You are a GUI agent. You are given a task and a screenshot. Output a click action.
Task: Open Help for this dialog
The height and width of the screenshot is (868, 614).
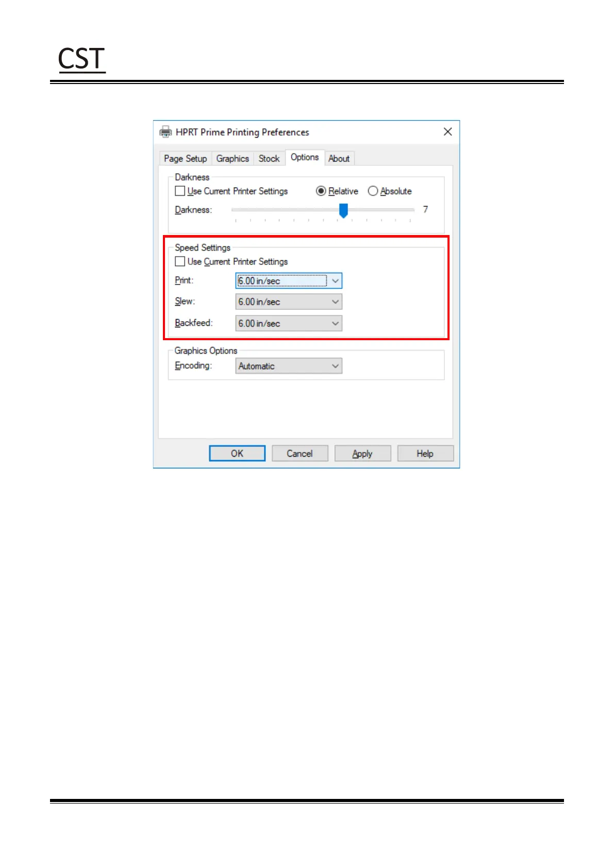pos(425,454)
